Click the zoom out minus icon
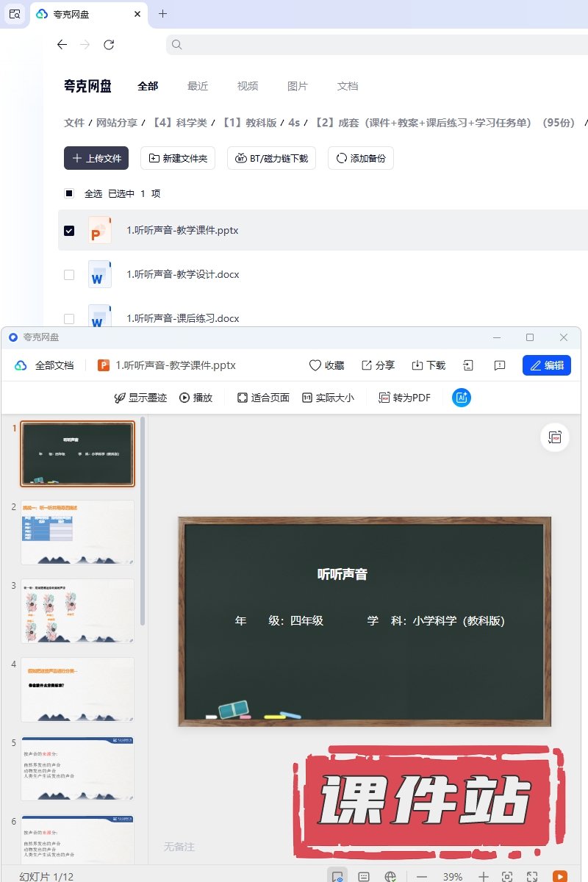Viewport: 588px width, 882px height. coord(422,876)
